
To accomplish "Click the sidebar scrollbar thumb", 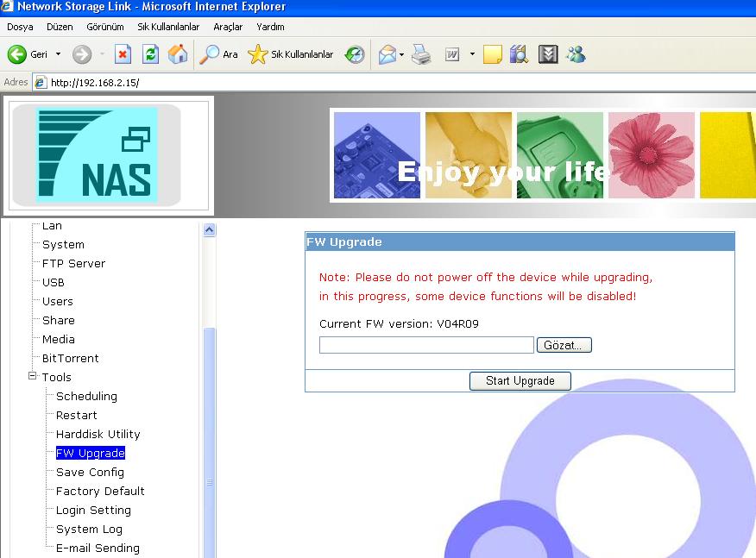I will click(x=209, y=442).
